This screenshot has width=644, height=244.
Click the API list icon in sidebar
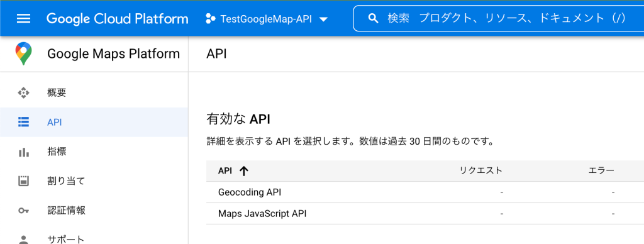pos(23,122)
